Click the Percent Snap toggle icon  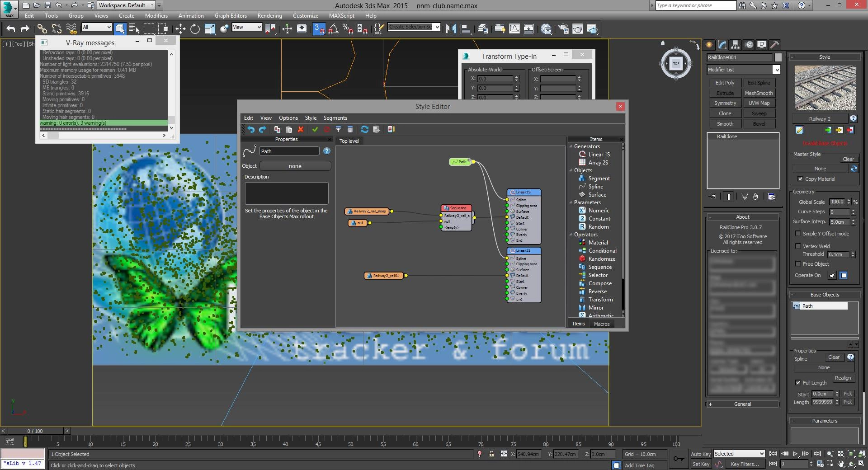(348, 29)
